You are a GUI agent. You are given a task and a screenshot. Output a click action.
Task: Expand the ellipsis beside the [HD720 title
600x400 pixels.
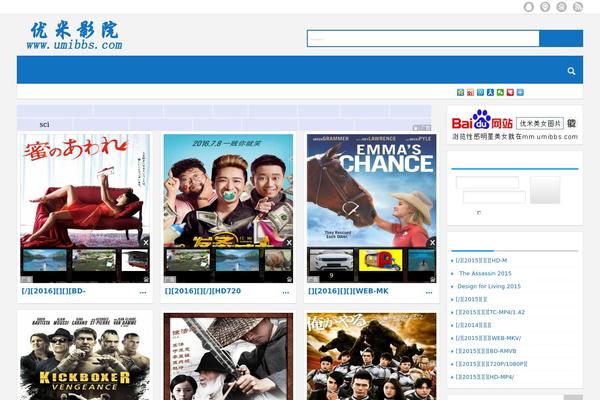[x=286, y=292]
